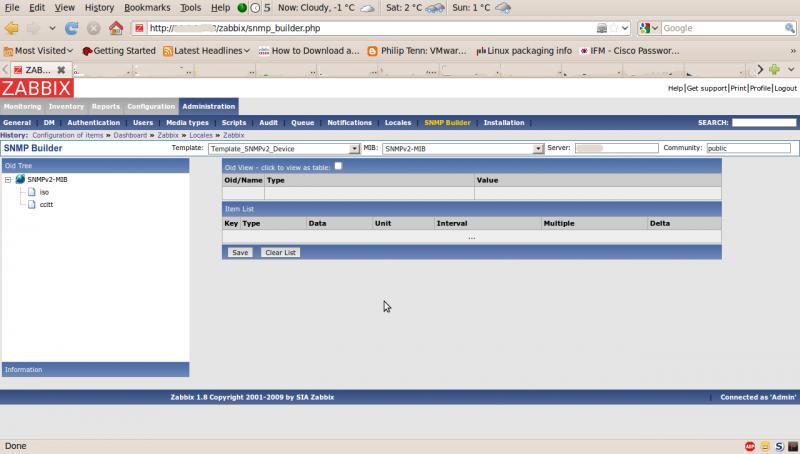Click the Stop loading icon
The width and height of the screenshot is (800, 454).
(x=93, y=28)
